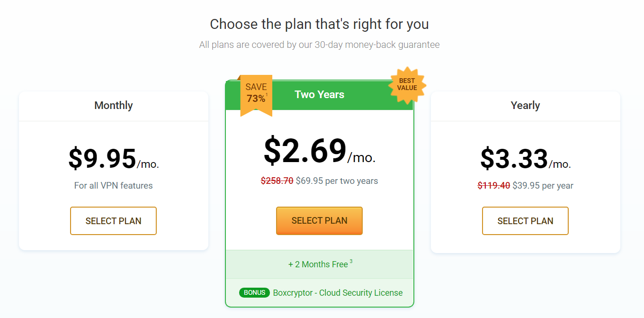
Task: Open the Boxcryptor Cloud Security License link
Action: 338,292
